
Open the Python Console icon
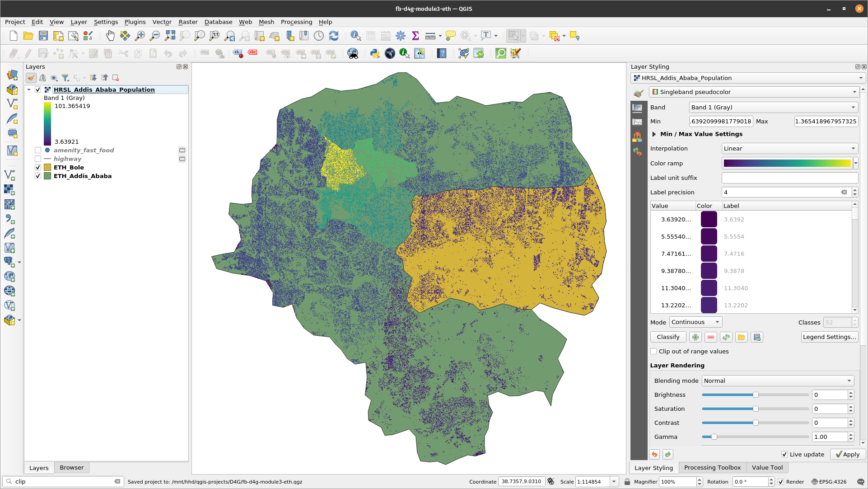click(x=374, y=53)
